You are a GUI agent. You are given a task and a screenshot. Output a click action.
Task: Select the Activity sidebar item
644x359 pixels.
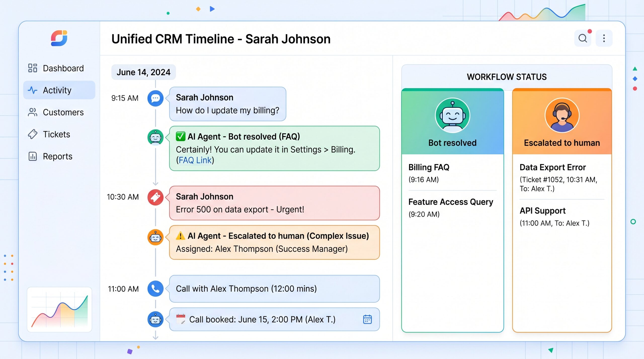click(x=59, y=90)
